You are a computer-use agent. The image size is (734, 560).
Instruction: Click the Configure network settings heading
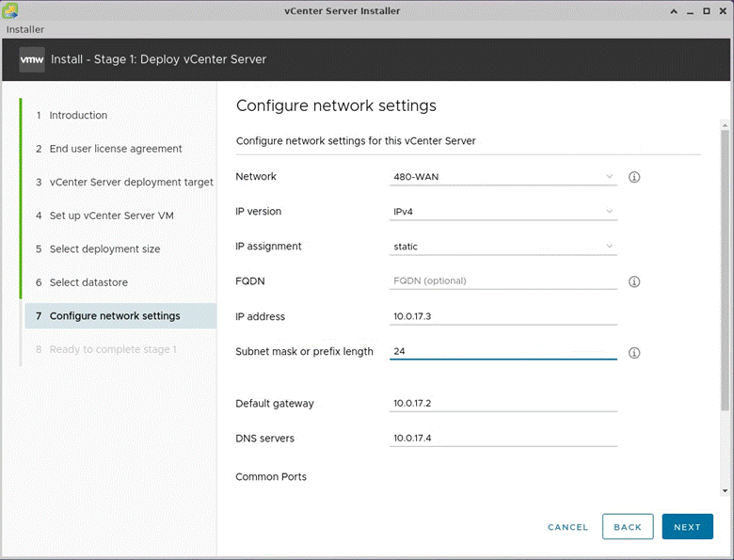[x=336, y=105]
